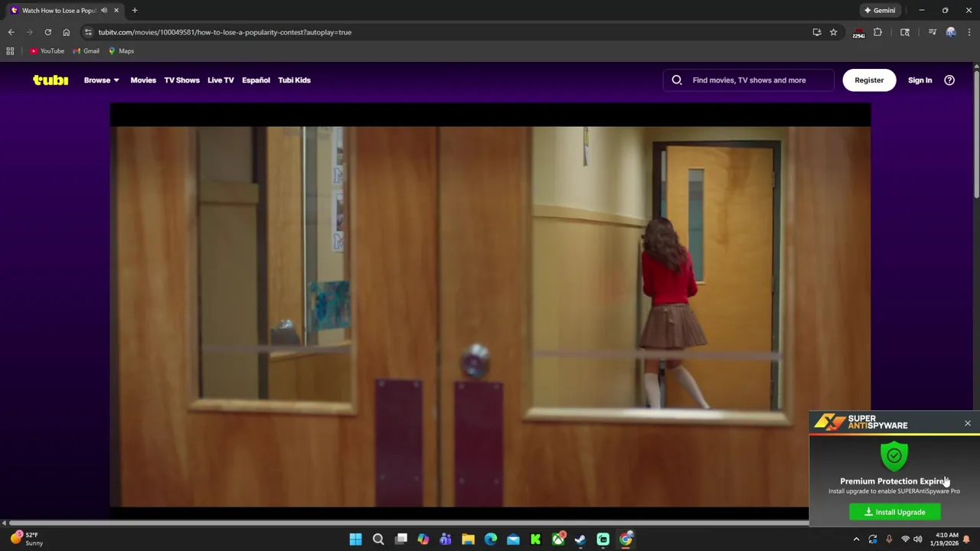Launch Copilot from the taskbar

tap(423, 540)
